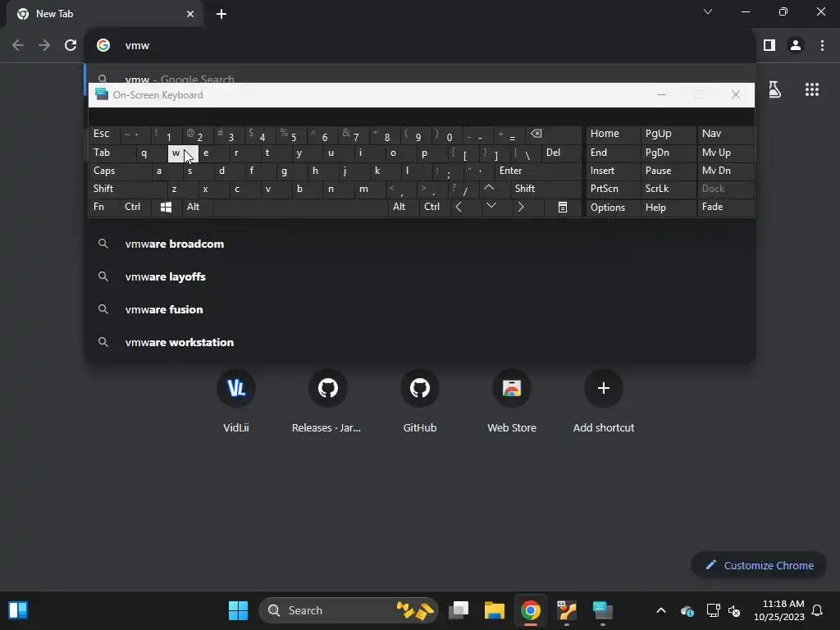This screenshot has height=630, width=840.
Task: Open the Chrome side panel
Action: tap(769, 46)
